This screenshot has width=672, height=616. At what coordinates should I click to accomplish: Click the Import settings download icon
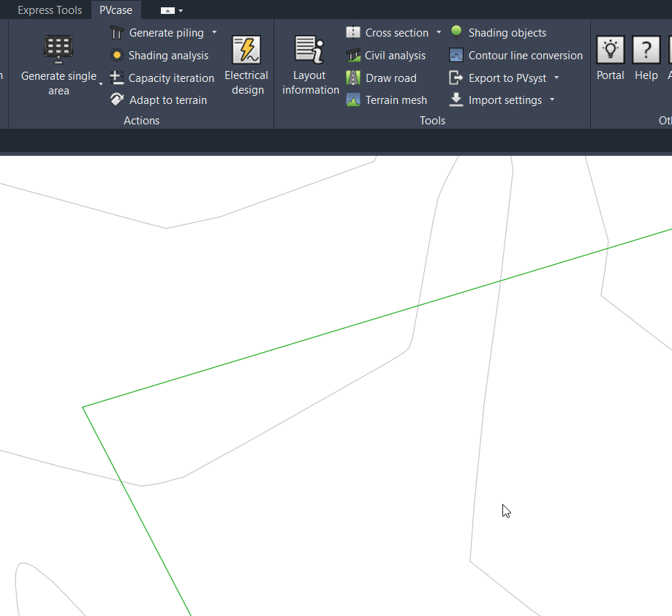click(456, 99)
